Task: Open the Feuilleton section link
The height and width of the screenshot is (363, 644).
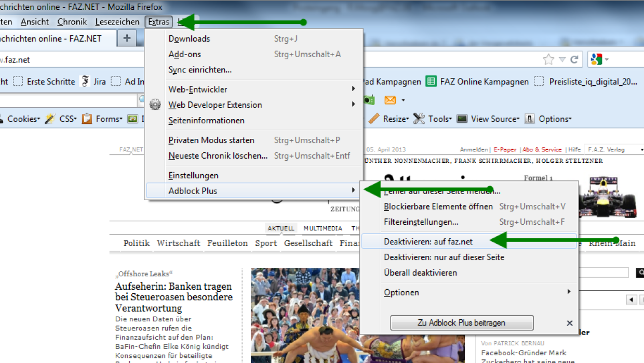Action: (227, 243)
